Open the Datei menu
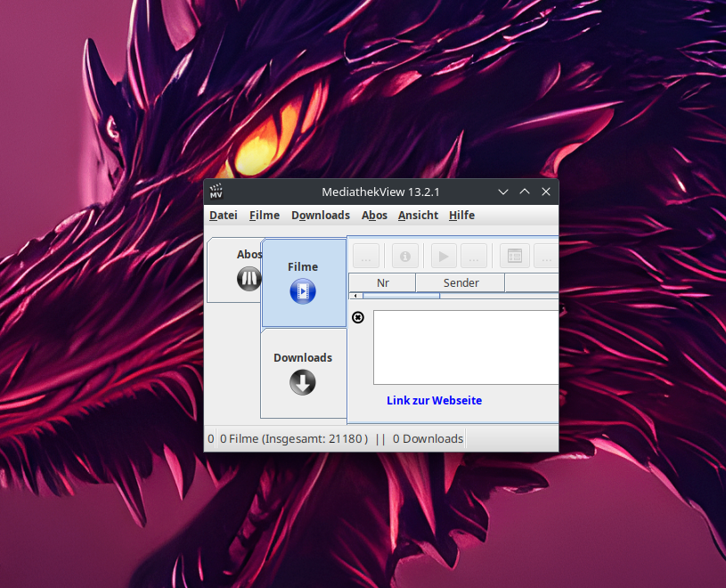The height and width of the screenshot is (588, 726). click(x=224, y=216)
